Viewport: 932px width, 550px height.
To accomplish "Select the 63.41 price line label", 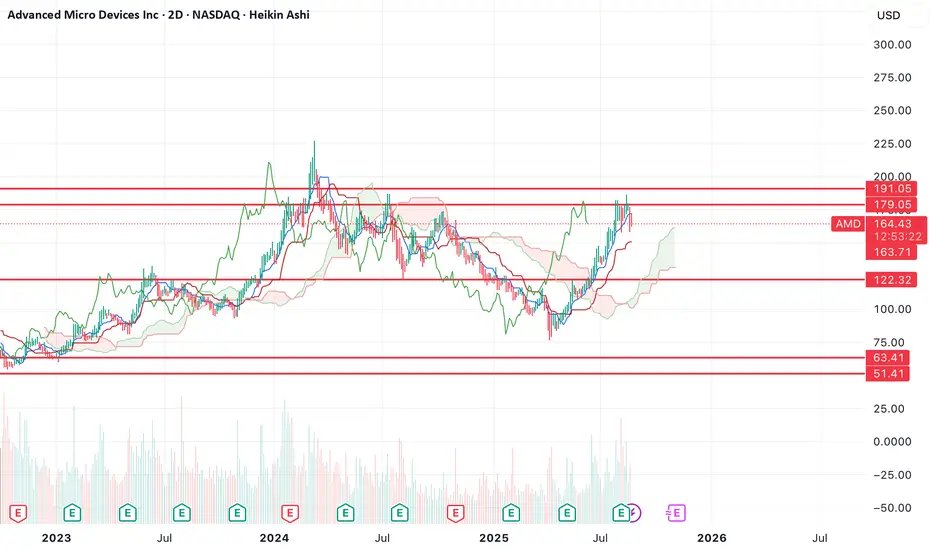I will (x=888, y=358).
